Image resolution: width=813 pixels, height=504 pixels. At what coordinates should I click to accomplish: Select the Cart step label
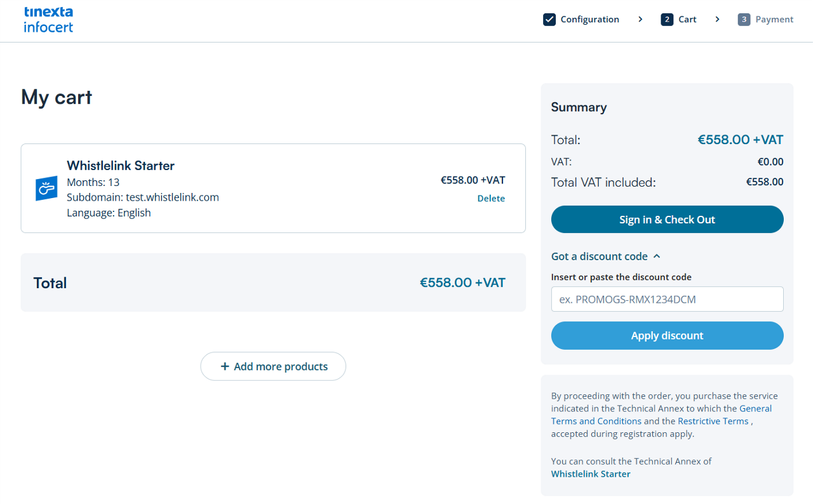[x=687, y=20]
